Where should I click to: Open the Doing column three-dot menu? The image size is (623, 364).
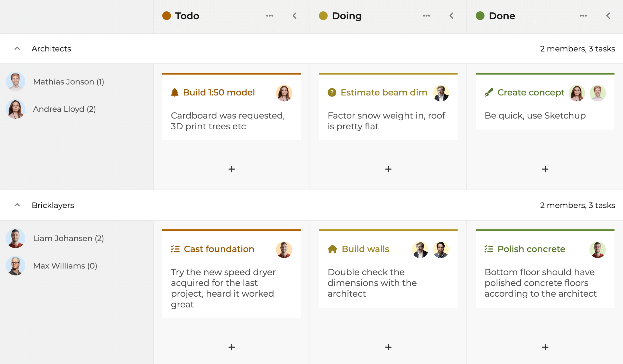426,16
